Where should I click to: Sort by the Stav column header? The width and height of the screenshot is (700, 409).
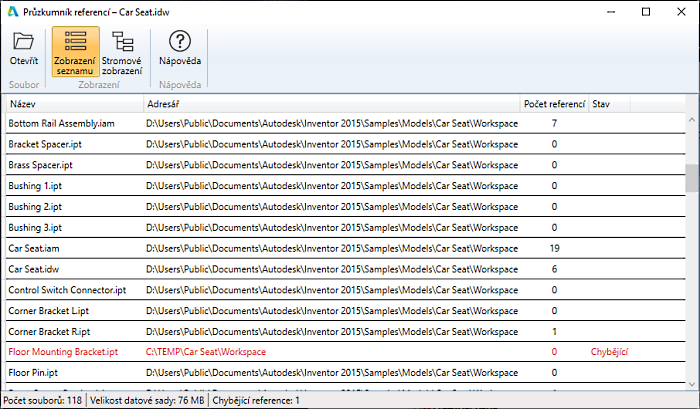609,104
